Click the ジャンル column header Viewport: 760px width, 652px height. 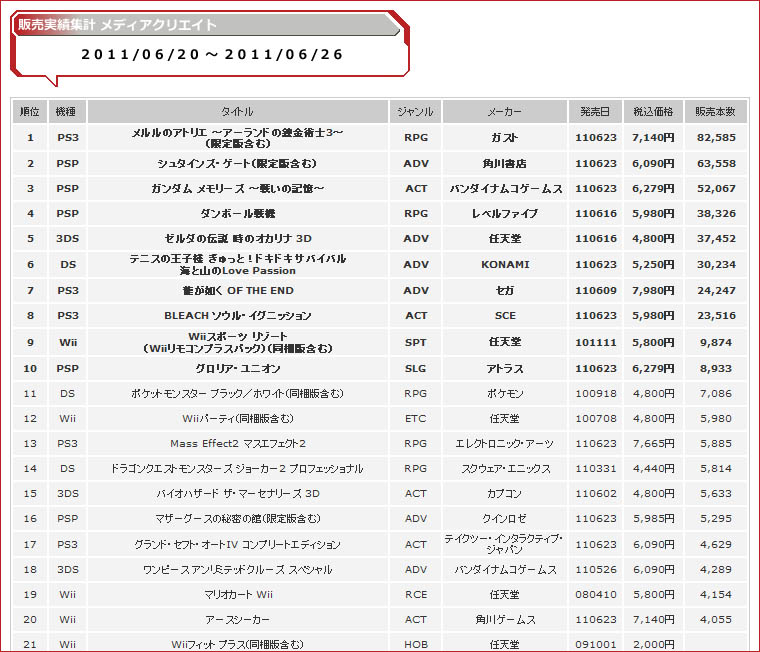(415, 111)
